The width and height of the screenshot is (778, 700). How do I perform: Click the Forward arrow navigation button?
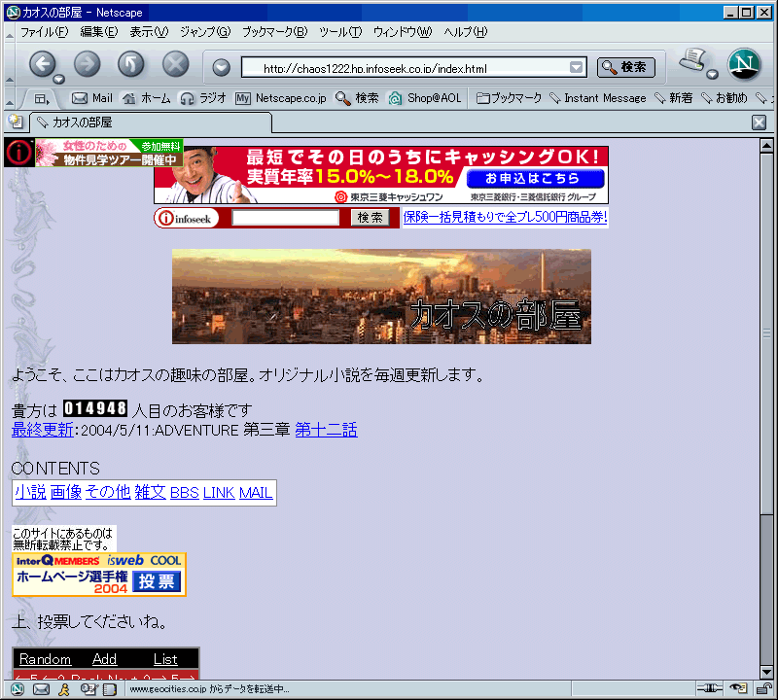click(88, 64)
